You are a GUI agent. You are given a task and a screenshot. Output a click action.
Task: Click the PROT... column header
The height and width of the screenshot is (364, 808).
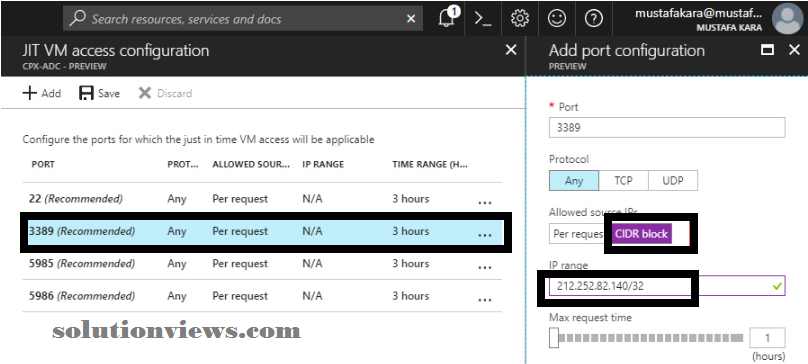pyautogui.click(x=183, y=164)
